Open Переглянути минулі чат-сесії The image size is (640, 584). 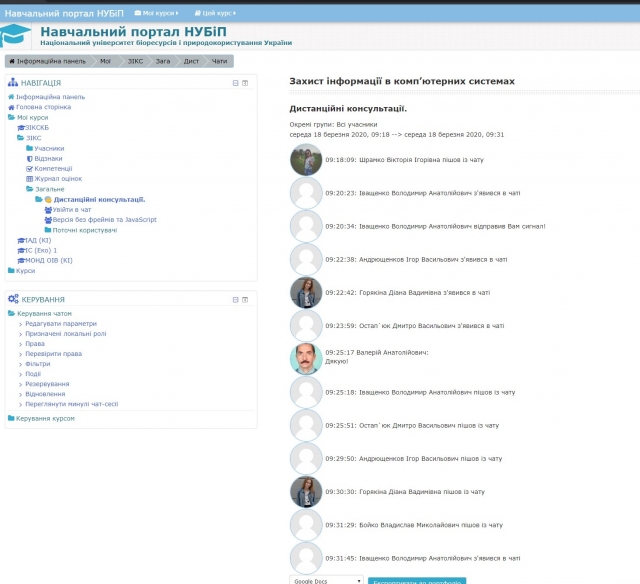coord(71,404)
